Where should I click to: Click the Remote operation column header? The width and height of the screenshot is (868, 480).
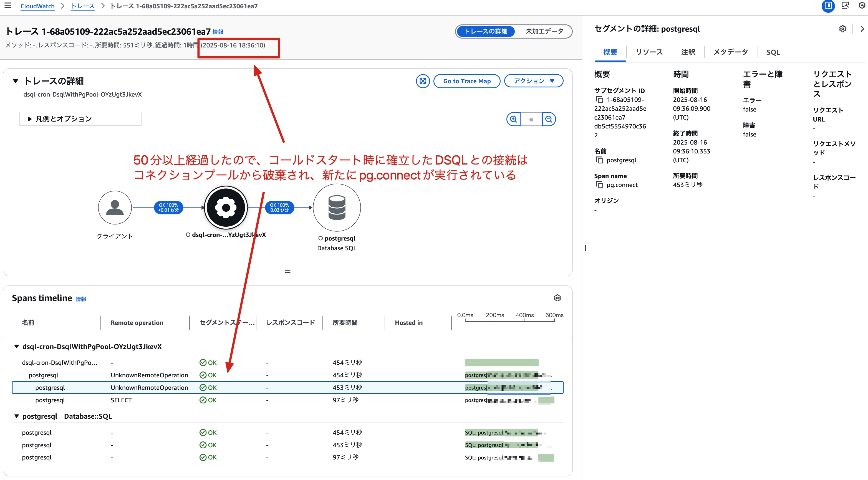point(137,323)
